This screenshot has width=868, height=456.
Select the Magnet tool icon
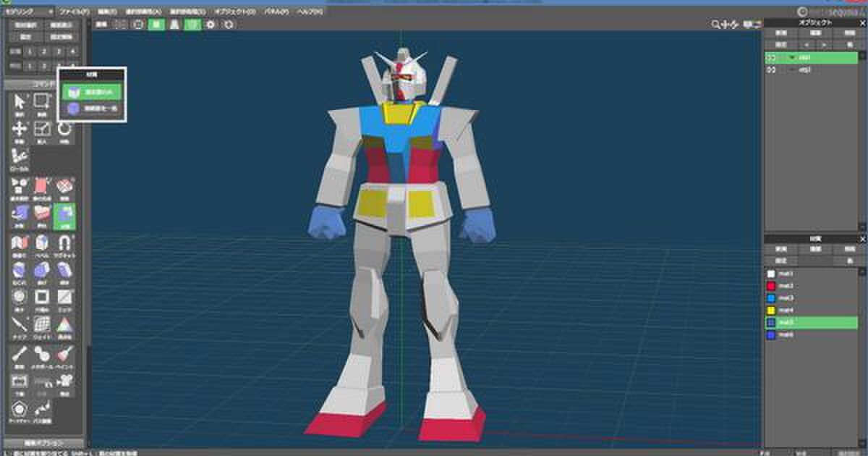click(x=64, y=245)
